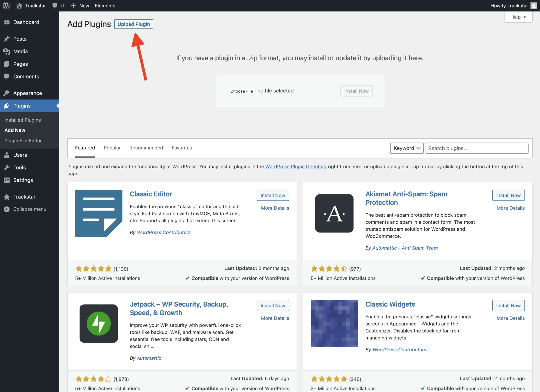Viewport: 540px width, 392px height.
Task: Follow the WordPress Plugin Directory link
Action: (296, 167)
